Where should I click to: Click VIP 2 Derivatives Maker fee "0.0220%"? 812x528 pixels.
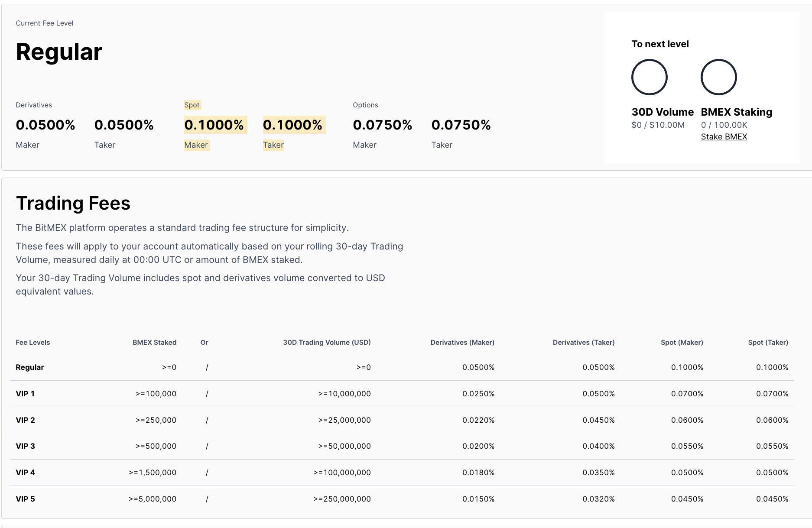point(478,420)
